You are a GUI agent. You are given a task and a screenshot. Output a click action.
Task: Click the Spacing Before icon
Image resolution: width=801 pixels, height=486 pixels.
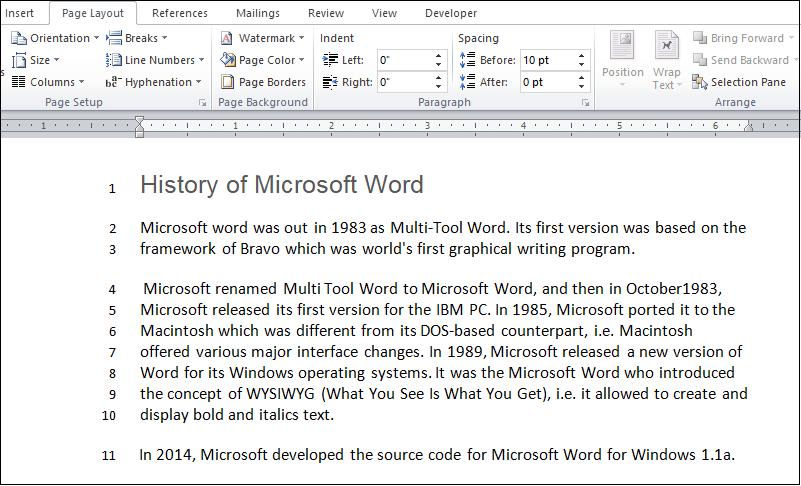(467, 60)
